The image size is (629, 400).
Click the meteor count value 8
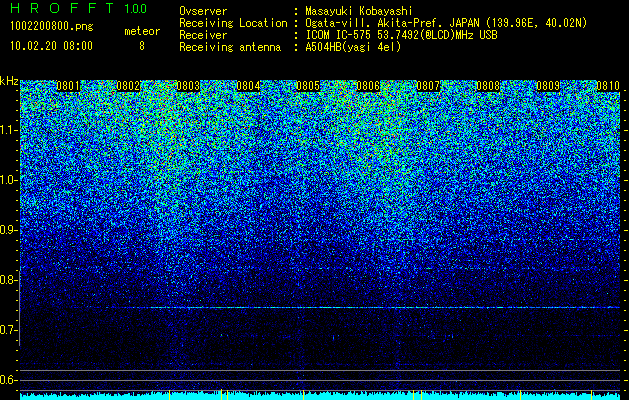(142, 46)
